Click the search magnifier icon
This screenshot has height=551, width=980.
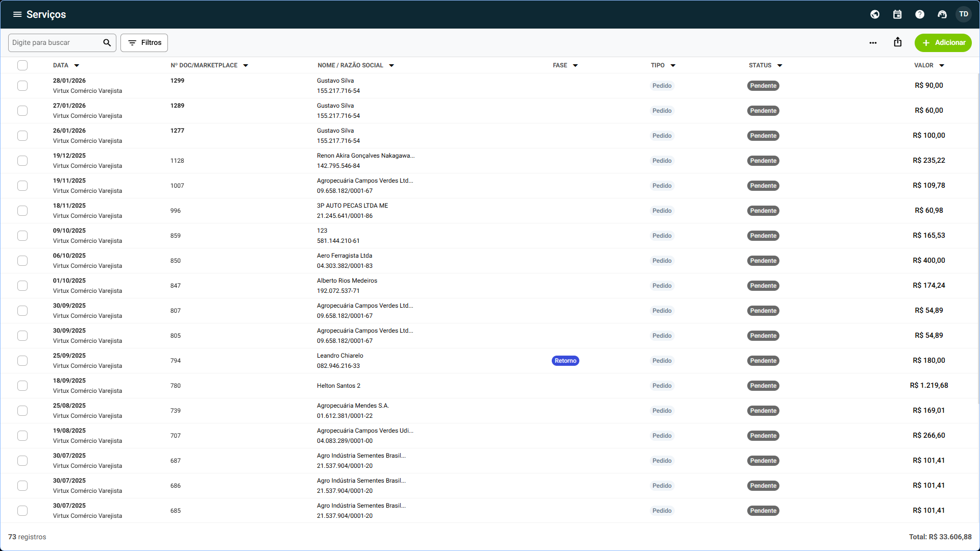(107, 43)
